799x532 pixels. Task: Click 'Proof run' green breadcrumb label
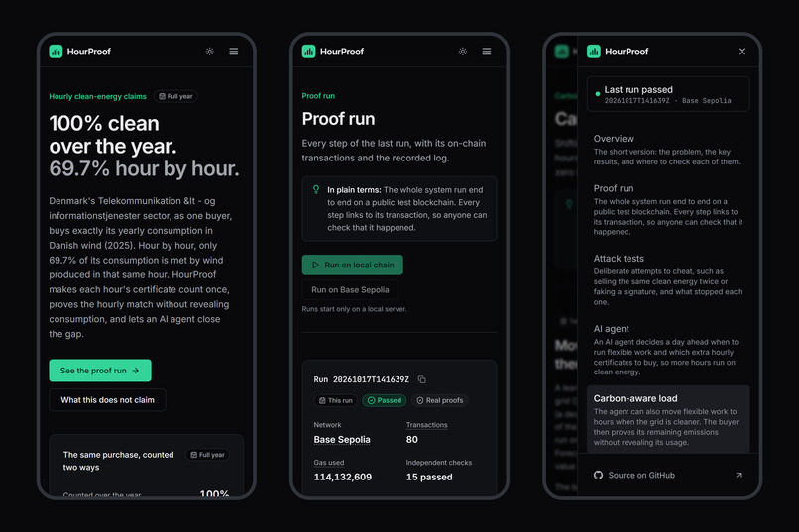tap(318, 96)
